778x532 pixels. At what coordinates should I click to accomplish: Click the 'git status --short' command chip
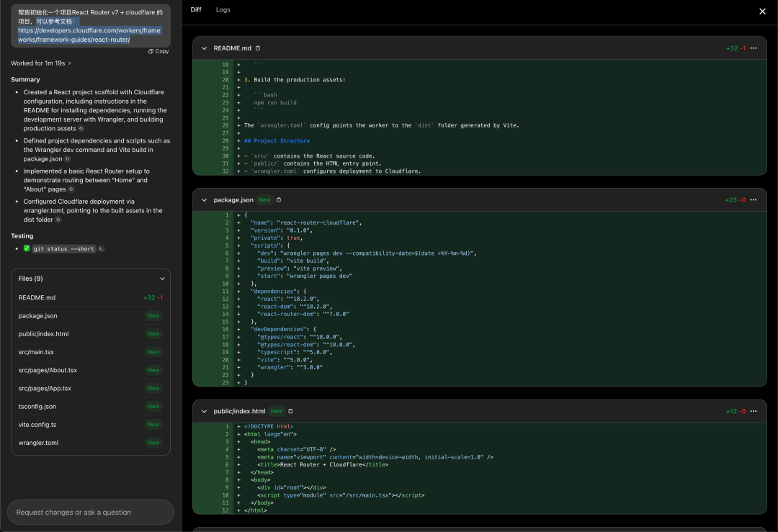tap(63, 249)
